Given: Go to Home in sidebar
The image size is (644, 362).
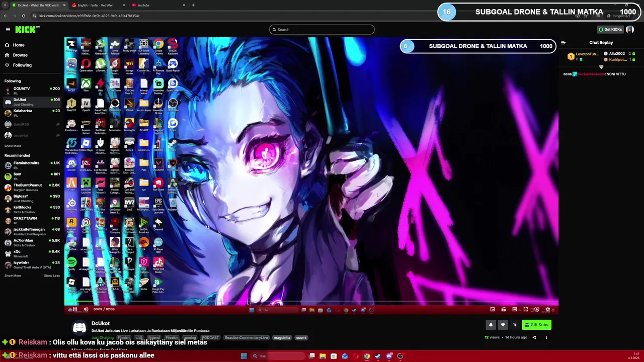Looking at the screenshot, I should [19, 45].
